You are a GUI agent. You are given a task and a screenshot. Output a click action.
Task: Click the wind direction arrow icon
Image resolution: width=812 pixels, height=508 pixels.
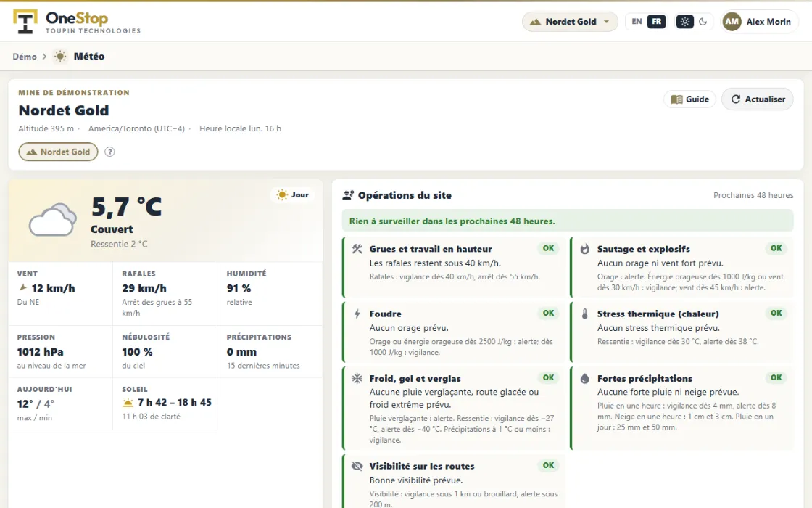23,287
